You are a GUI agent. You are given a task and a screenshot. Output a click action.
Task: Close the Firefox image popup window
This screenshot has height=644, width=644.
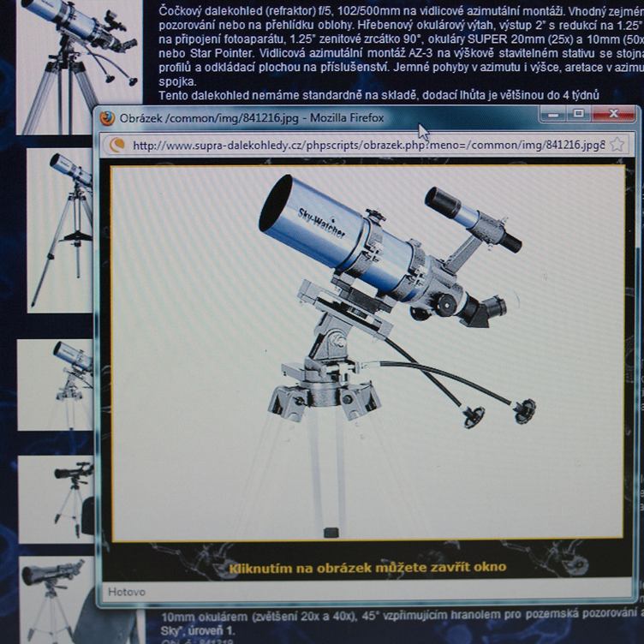pyautogui.click(x=613, y=113)
